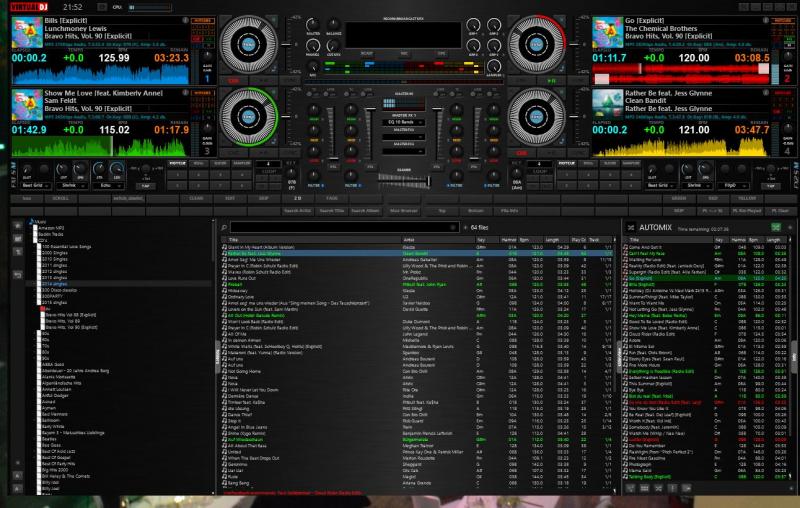Toggle CUE button on deck 1

pyautogui.click(x=234, y=81)
